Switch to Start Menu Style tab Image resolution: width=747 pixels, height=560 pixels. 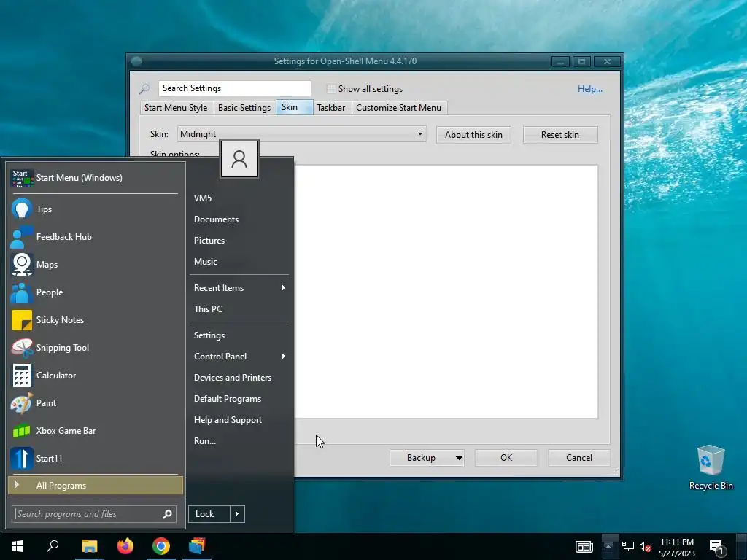click(176, 108)
